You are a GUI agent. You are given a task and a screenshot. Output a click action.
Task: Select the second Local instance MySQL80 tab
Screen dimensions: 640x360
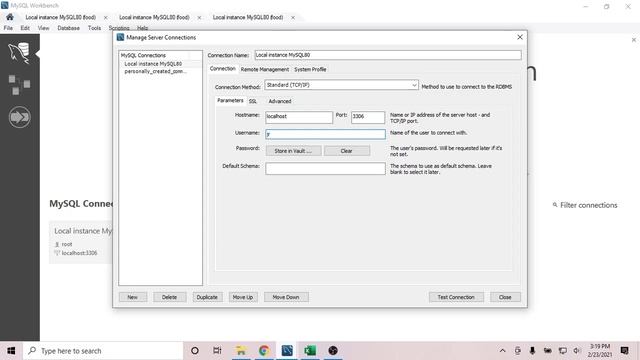point(154,18)
